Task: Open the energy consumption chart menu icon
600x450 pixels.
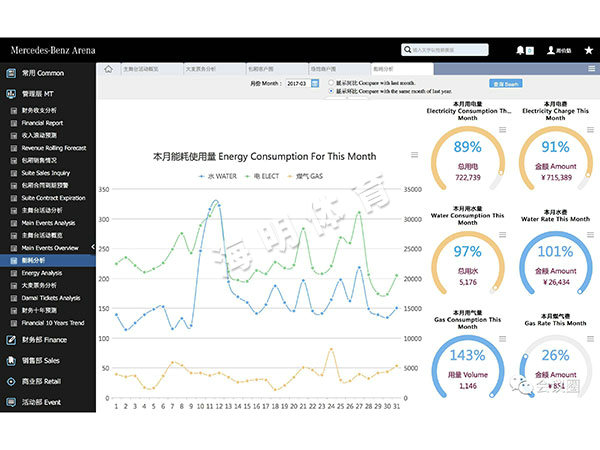Action: click(413, 156)
